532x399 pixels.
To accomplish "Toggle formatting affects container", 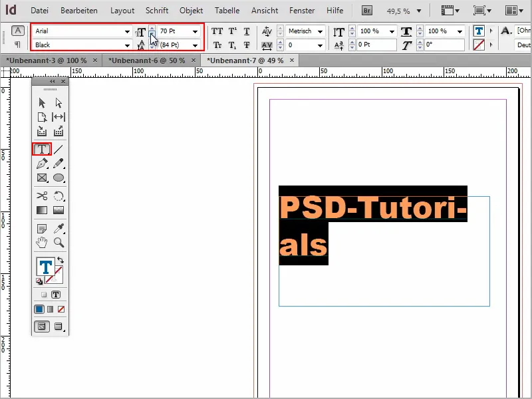I will 44,295.
